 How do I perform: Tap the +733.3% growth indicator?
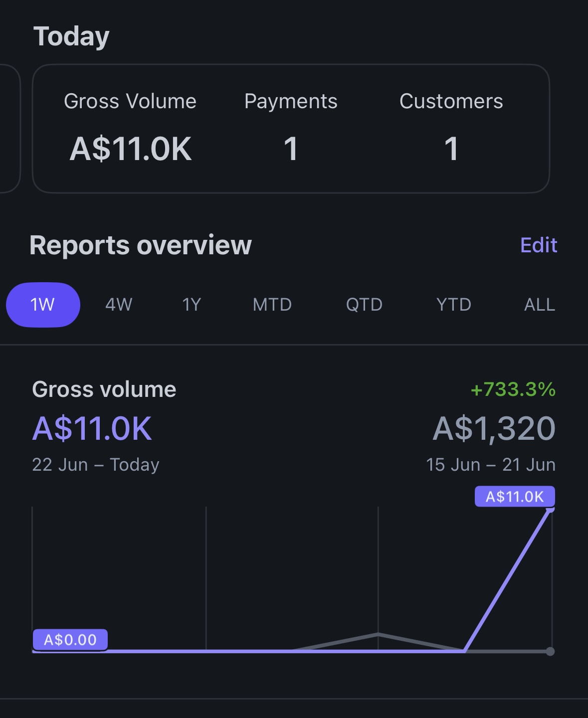[513, 389]
